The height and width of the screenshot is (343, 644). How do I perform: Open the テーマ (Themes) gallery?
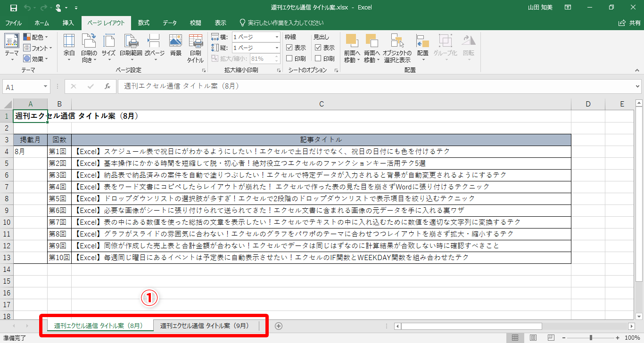point(12,48)
